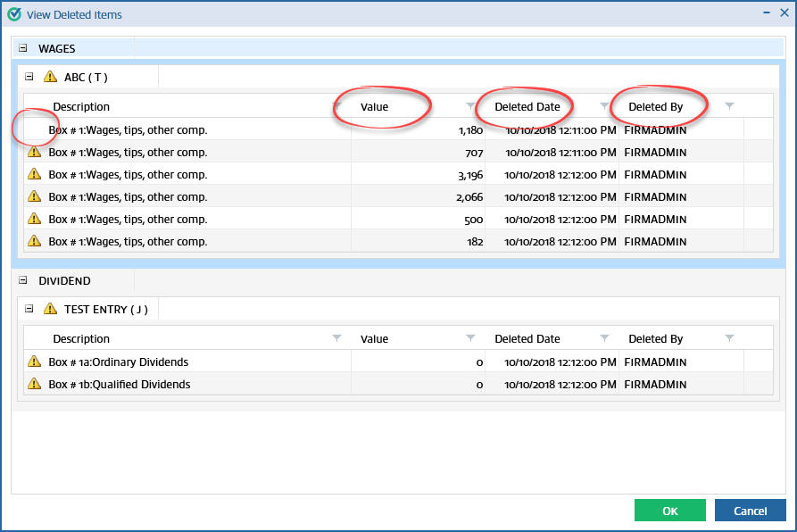The height and width of the screenshot is (532, 797).
Task: Click warning icon next to Ordinary Dividends
Action: coord(34,362)
